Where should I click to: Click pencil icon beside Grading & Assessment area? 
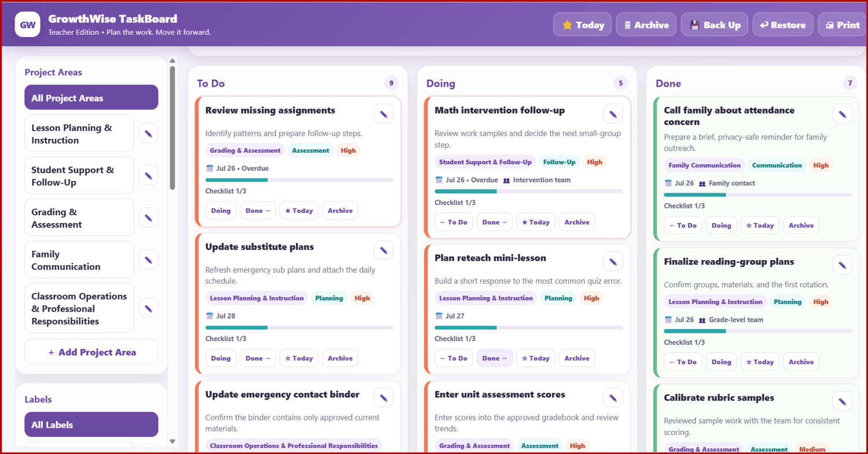pyautogui.click(x=149, y=218)
